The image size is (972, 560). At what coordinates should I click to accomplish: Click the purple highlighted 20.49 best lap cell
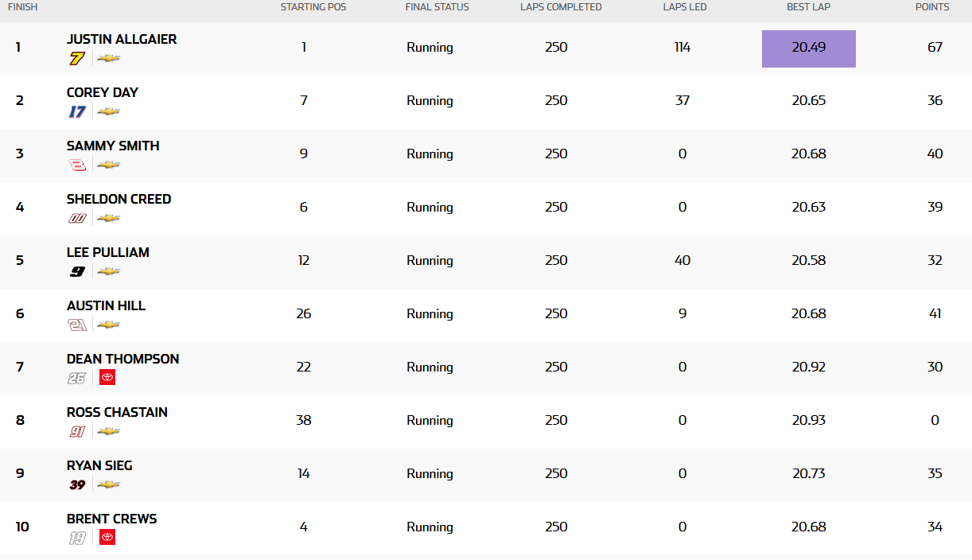[809, 49]
